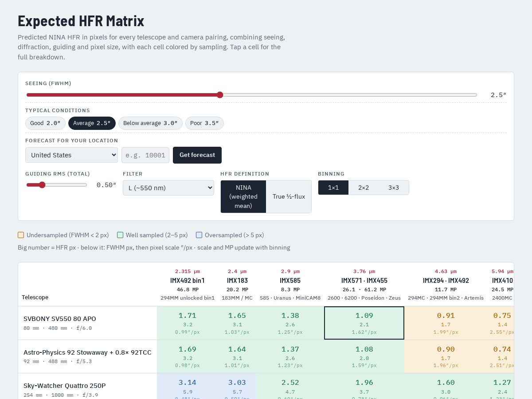Screen dimensions: 532x399
Task: Select 2×2 binning
Action: [364, 188]
